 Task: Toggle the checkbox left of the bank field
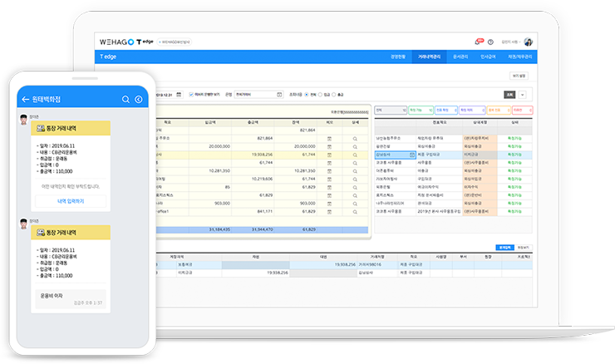pyautogui.click(x=191, y=95)
